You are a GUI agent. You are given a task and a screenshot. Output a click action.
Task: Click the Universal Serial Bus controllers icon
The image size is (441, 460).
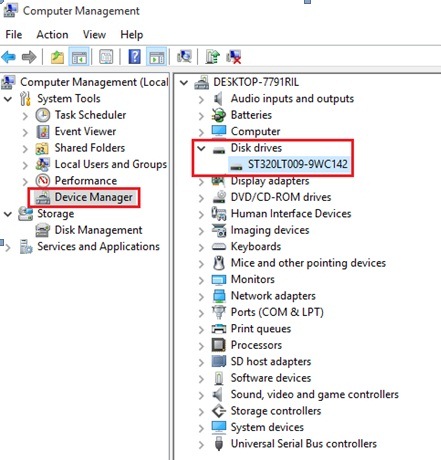pyautogui.click(x=219, y=444)
